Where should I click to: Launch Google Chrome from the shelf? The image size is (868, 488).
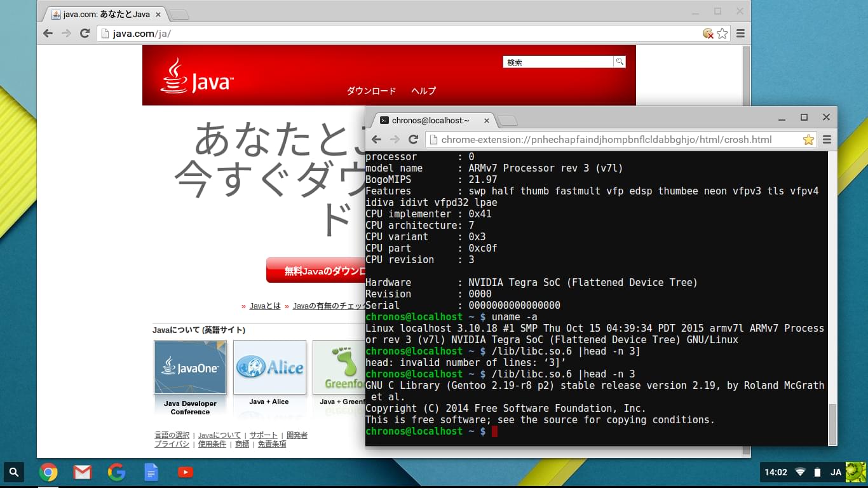click(48, 472)
